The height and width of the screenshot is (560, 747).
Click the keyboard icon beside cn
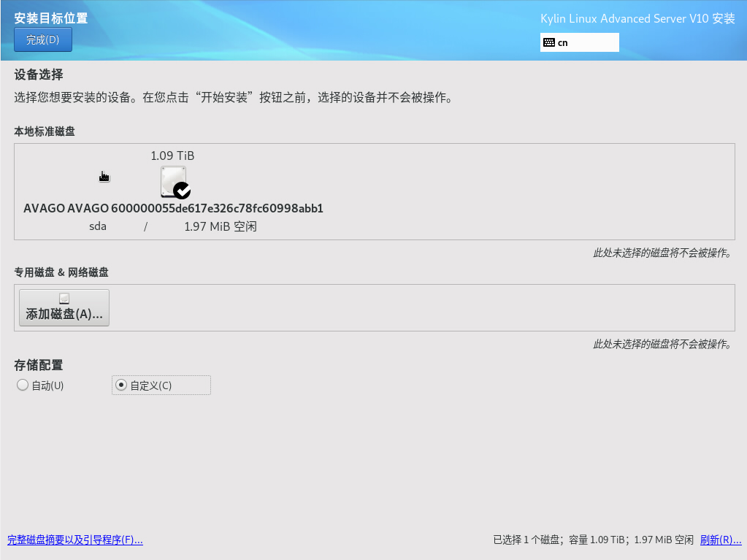(x=549, y=42)
